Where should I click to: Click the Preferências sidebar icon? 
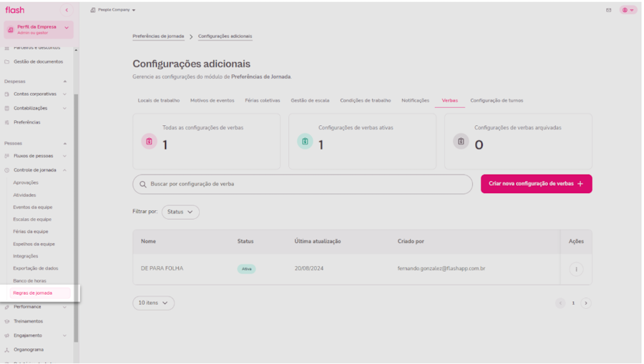point(7,122)
